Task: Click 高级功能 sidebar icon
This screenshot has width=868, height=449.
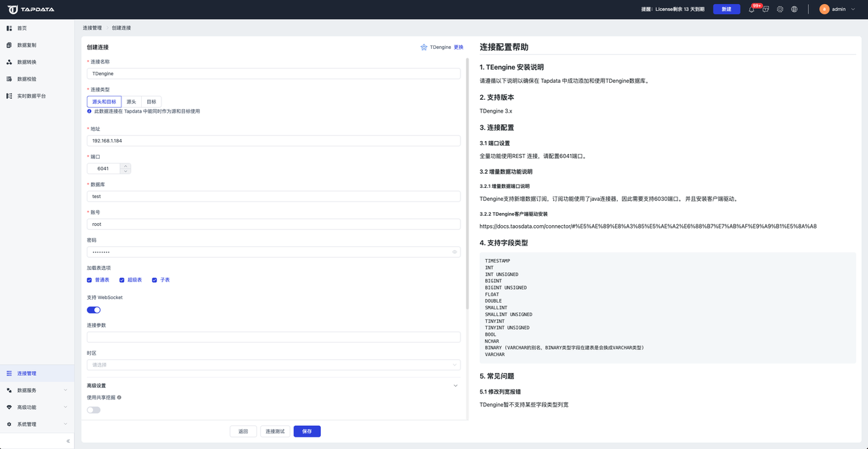Action: 9,407
